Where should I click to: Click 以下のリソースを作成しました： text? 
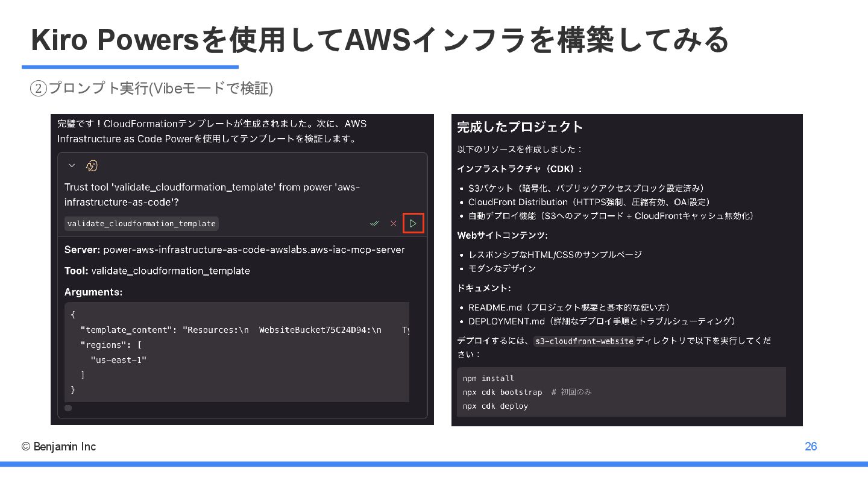(520, 149)
